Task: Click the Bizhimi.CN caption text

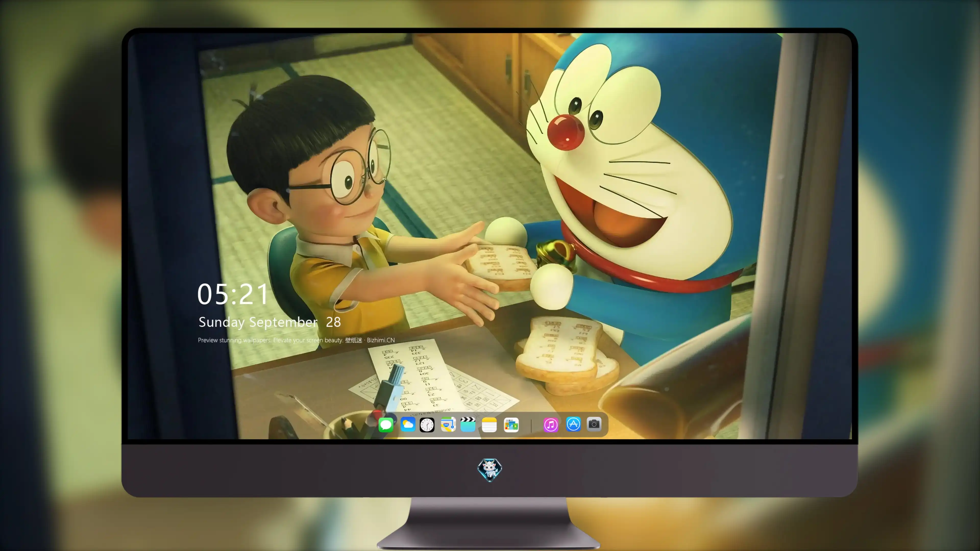Action: (296, 340)
